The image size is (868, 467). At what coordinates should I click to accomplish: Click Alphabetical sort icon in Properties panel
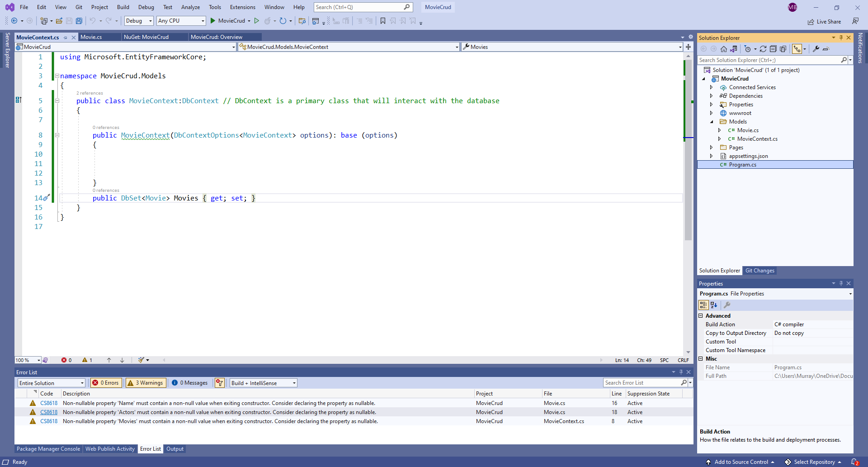(x=714, y=305)
